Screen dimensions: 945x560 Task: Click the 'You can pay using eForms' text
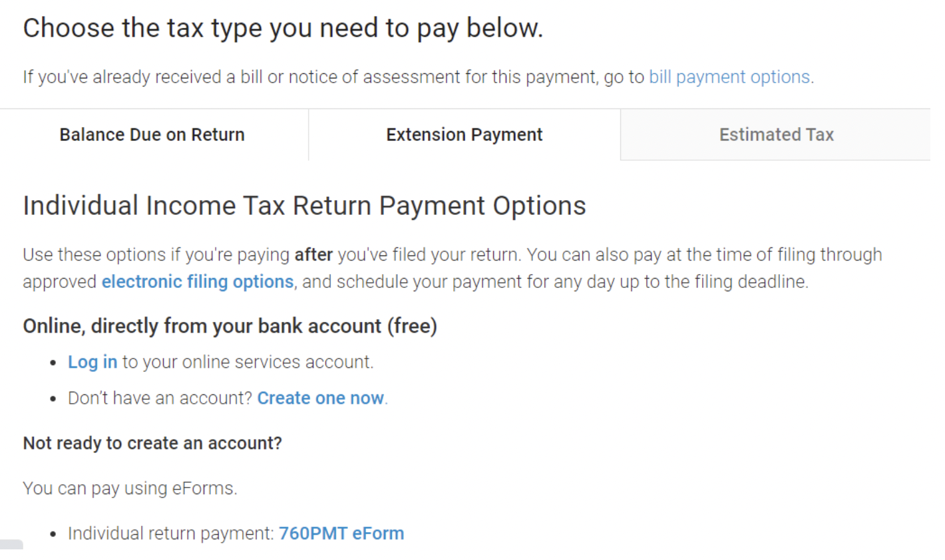tap(130, 488)
